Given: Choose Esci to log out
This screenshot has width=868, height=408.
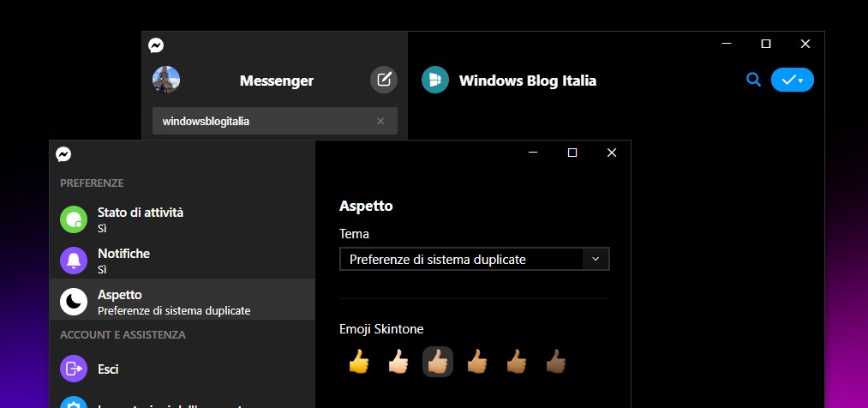Looking at the screenshot, I should [183, 369].
